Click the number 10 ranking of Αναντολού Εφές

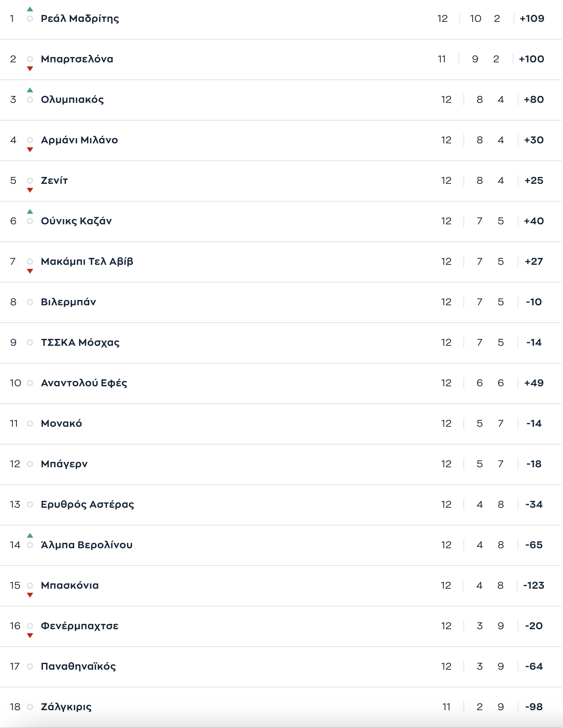tap(15, 383)
